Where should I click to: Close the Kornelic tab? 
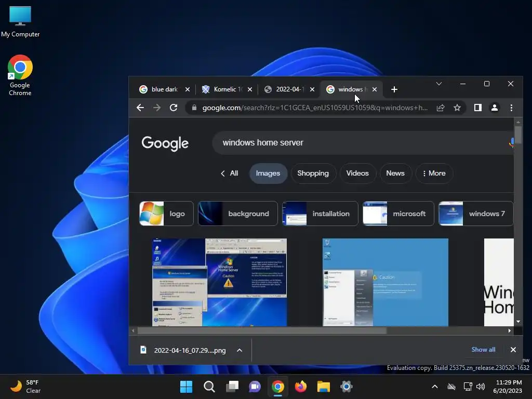click(250, 89)
